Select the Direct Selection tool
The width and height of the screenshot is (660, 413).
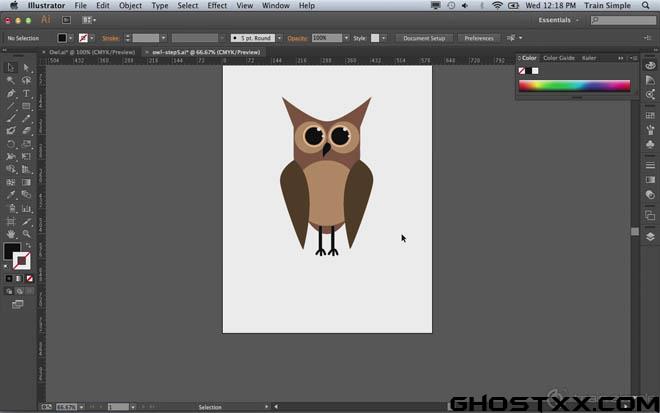click(x=26, y=67)
